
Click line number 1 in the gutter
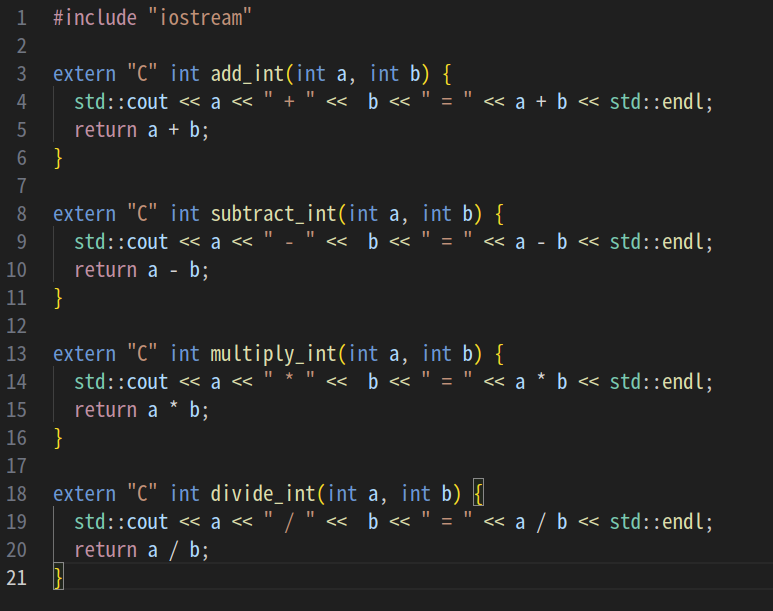(22, 18)
